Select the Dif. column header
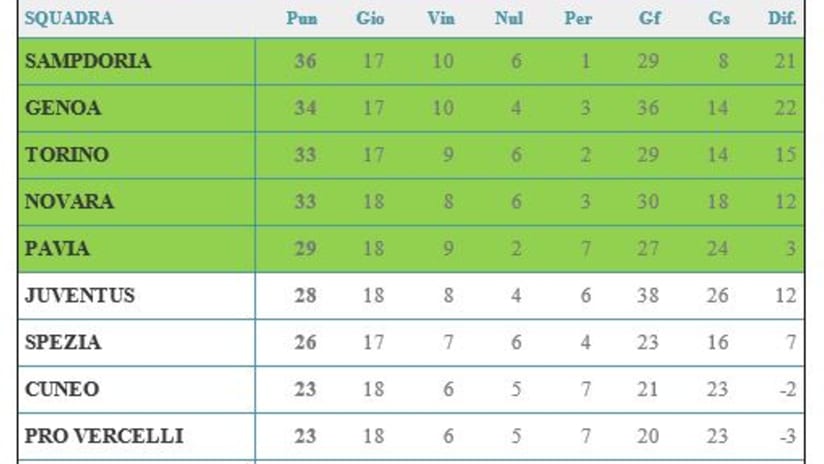Screen dimensions: 824x464 click(x=781, y=19)
